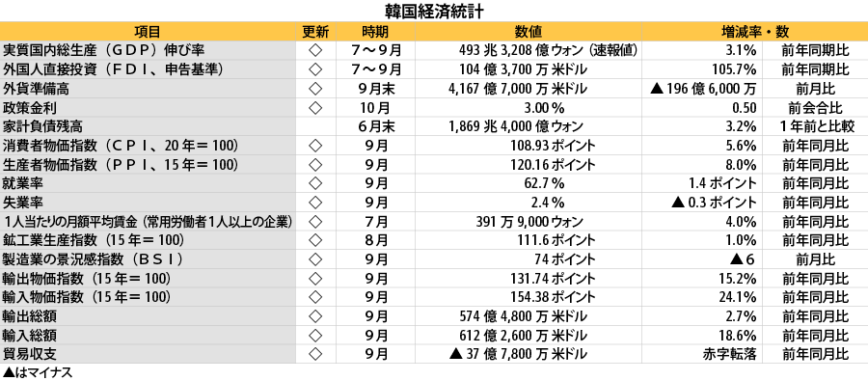The width and height of the screenshot is (868, 381).
Task: Select the 家計負債残高 row label
Action: [42, 126]
